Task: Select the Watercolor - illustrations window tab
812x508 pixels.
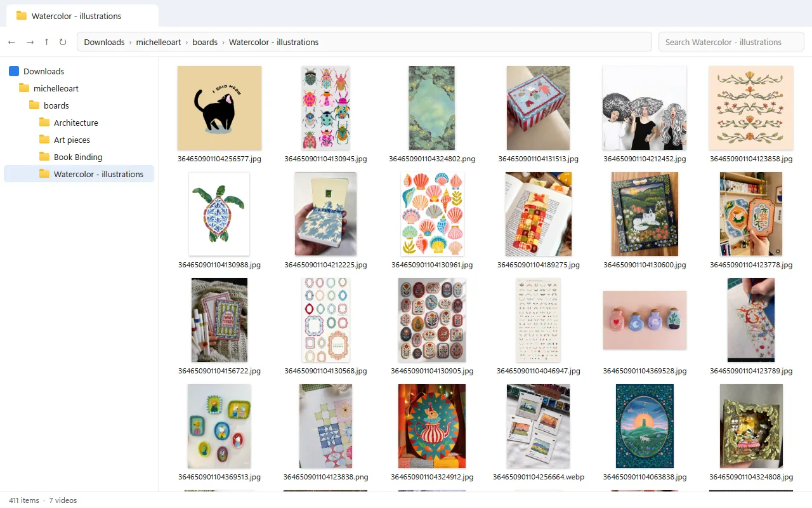Action: point(82,16)
